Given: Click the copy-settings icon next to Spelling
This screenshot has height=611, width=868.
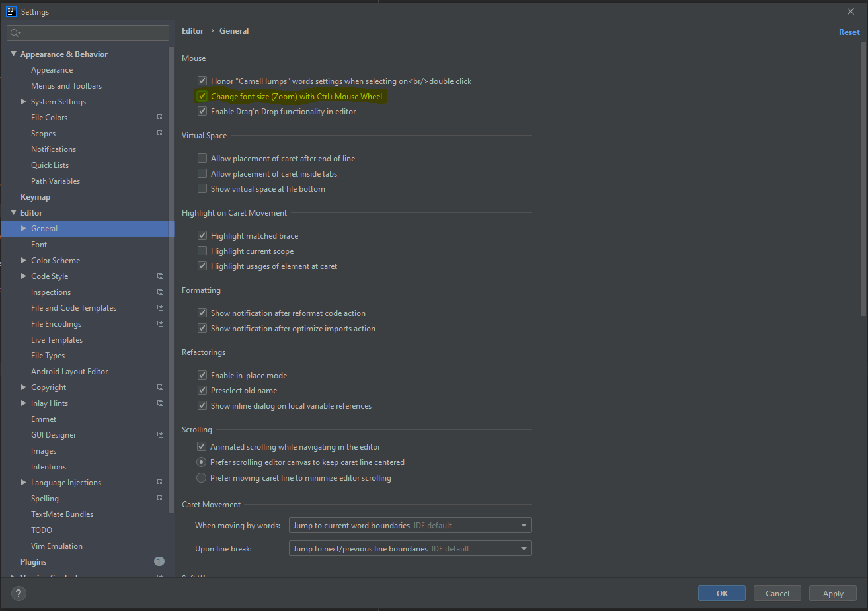Looking at the screenshot, I should point(159,498).
